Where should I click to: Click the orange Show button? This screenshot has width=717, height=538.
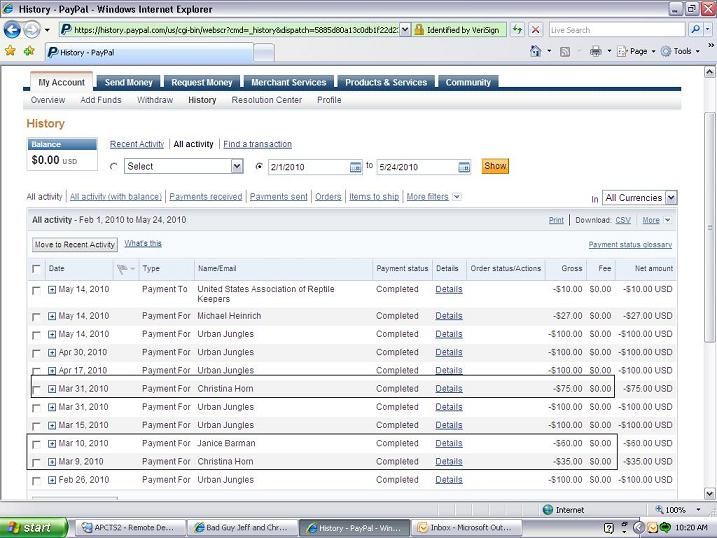tap(495, 166)
